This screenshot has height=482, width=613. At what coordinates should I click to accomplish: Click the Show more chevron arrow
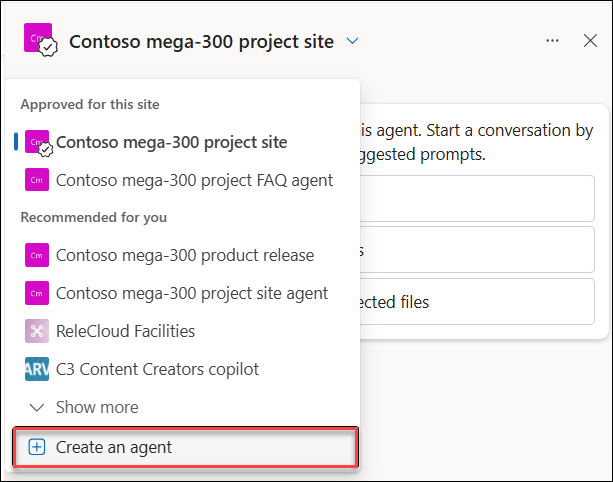click(37, 408)
